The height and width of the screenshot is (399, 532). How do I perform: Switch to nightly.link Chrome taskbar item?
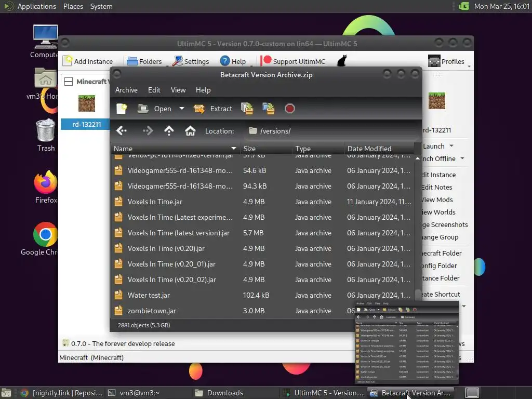[61, 393]
